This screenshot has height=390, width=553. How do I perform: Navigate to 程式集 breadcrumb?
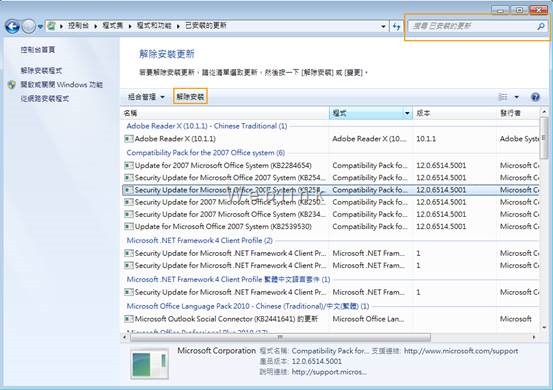pyautogui.click(x=113, y=25)
